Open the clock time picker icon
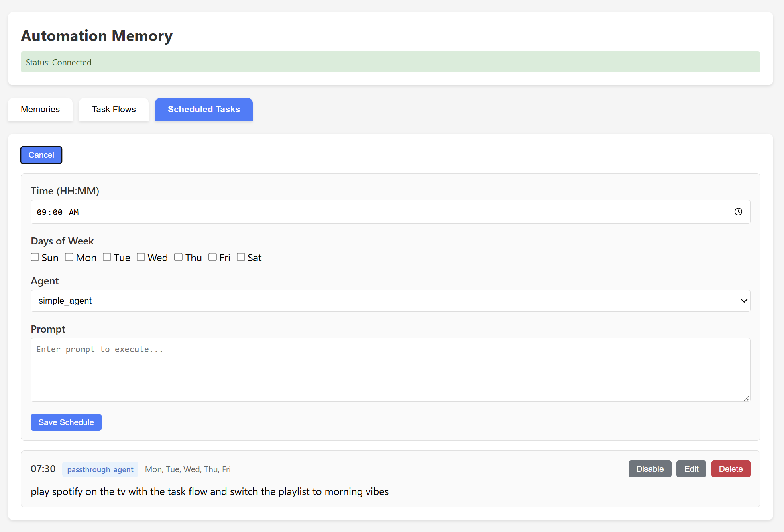Screen dimensions: 784x532 [738, 212]
